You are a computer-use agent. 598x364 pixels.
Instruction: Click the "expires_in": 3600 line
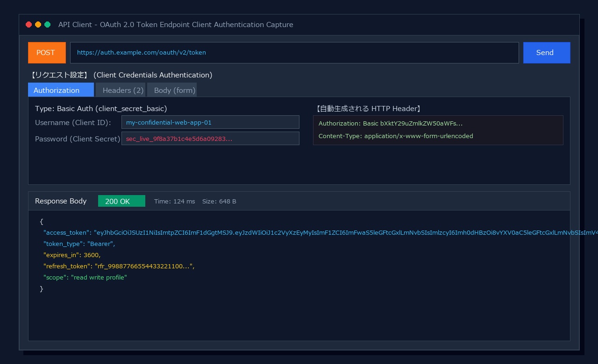tap(72, 255)
